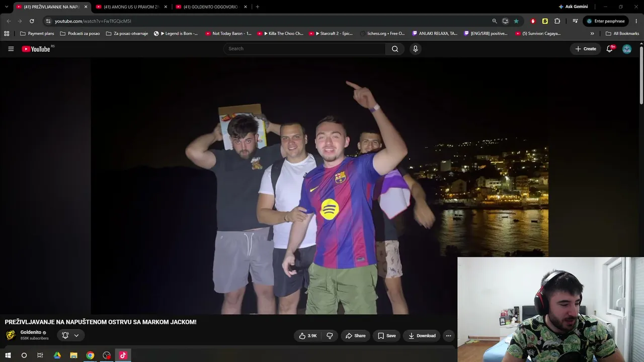Viewport: 644px width, 362px height.
Task: Click the Ask Gemini button
Action: click(573, 7)
